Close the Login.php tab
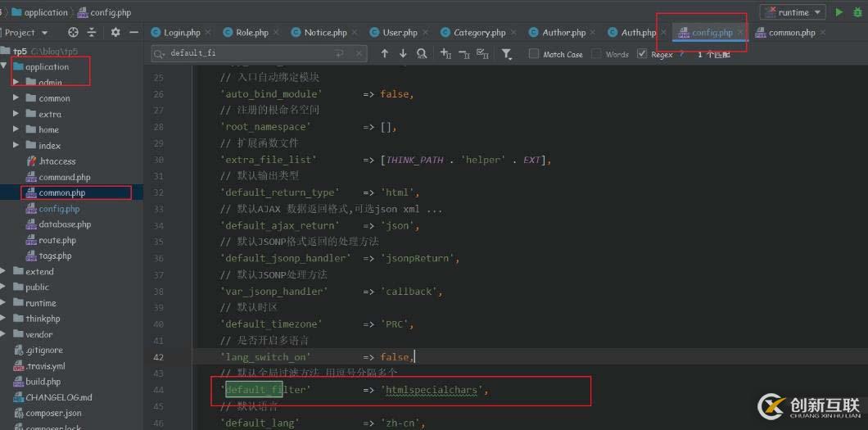The image size is (868, 430). [209, 33]
